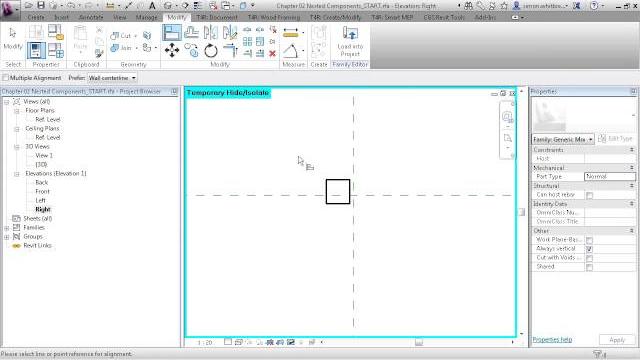Click Load into Project
640x360 pixels.
(350, 42)
